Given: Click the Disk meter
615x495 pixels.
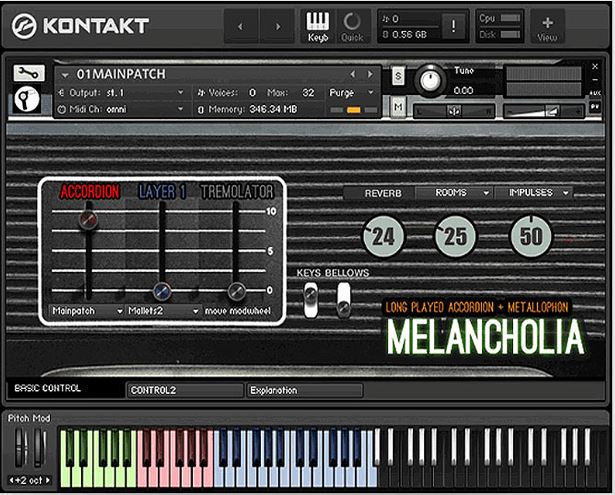Looking at the screenshot, I should (511, 35).
